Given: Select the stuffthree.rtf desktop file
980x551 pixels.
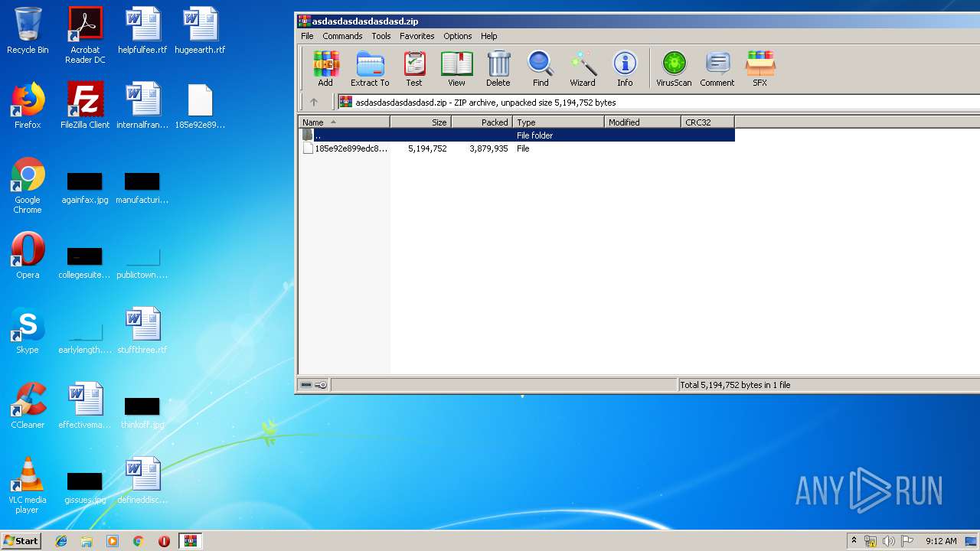Looking at the screenshot, I should point(142,331).
